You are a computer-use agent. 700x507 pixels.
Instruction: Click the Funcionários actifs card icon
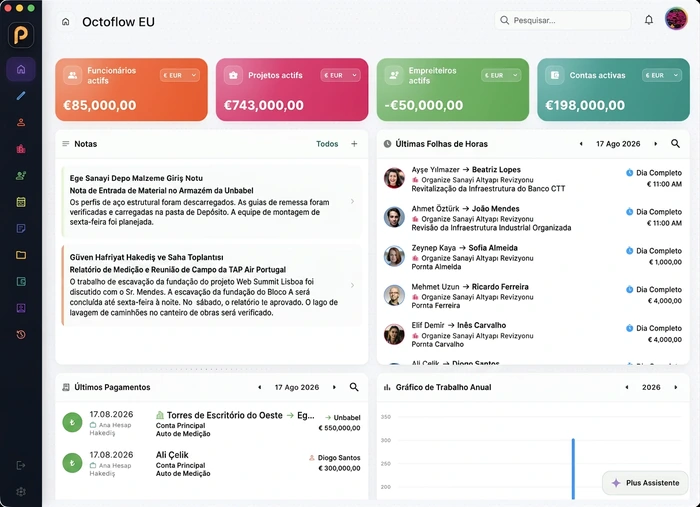pyautogui.click(x=72, y=75)
